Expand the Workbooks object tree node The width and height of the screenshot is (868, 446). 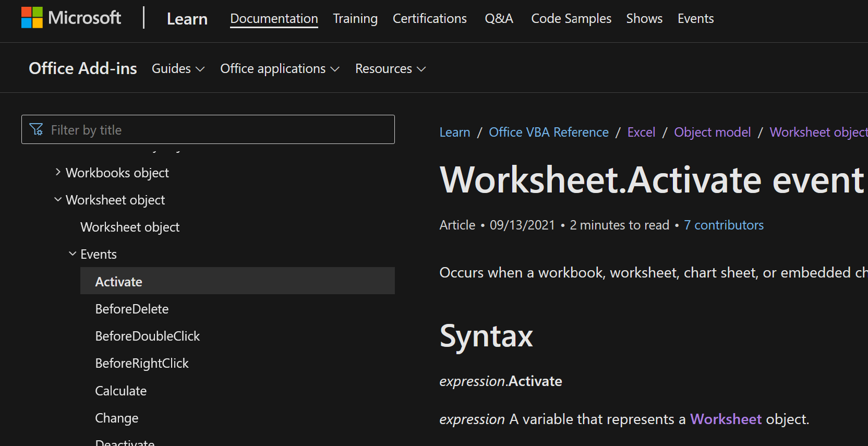click(58, 172)
